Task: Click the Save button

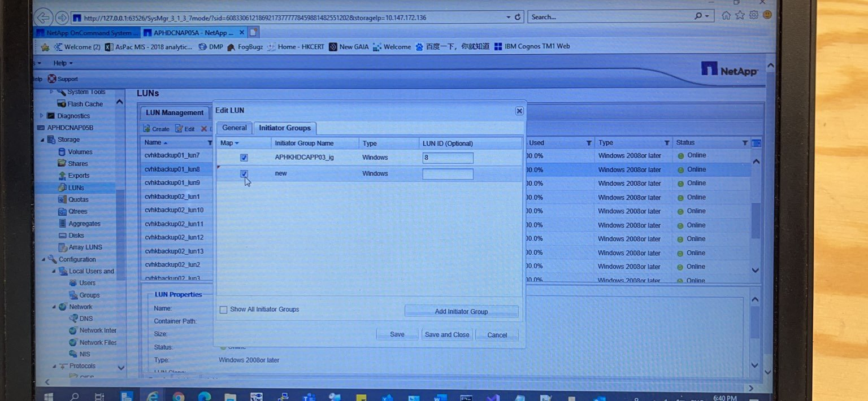Action: pos(397,334)
